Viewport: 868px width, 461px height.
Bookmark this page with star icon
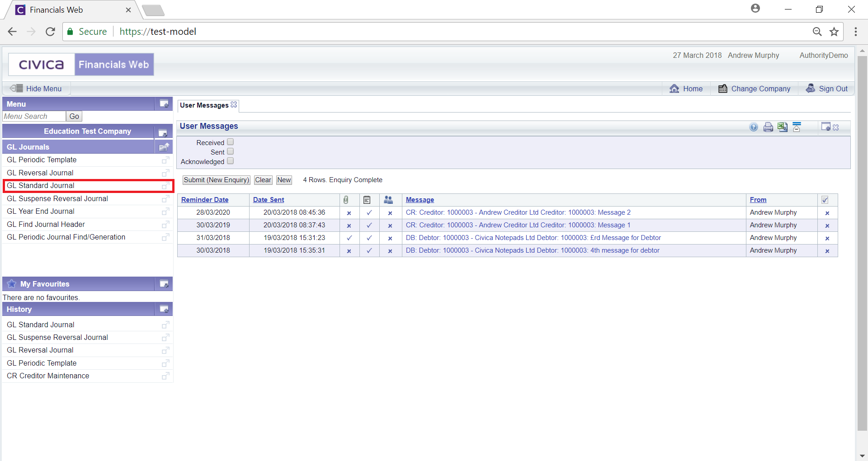coord(834,32)
